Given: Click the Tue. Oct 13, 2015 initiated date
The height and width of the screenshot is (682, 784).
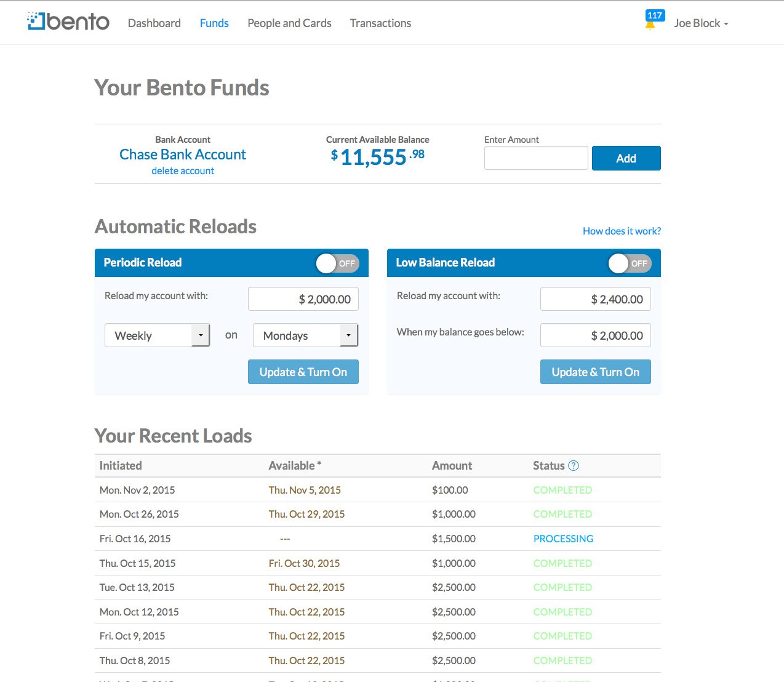Looking at the screenshot, I should pyautogui.click(x=137, y=587).
